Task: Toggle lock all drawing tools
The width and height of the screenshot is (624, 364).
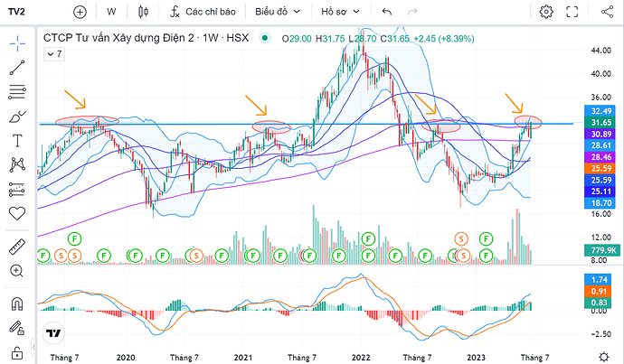Action: [x=17, y=352]
